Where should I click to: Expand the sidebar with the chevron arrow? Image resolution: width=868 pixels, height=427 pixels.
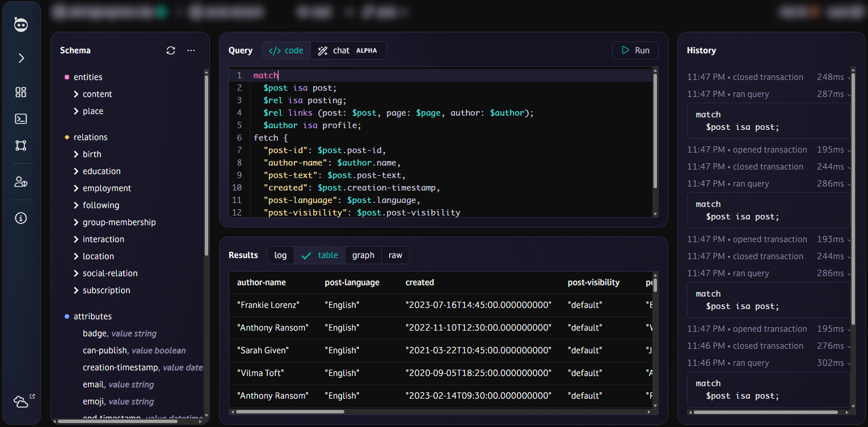21,58
